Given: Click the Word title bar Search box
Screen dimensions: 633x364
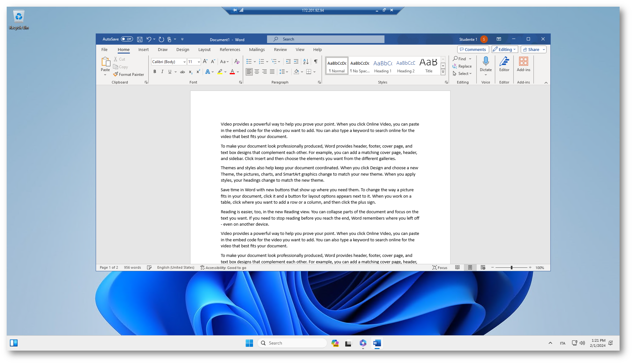Looking at the screenshot, I should (x=325, y=39).
